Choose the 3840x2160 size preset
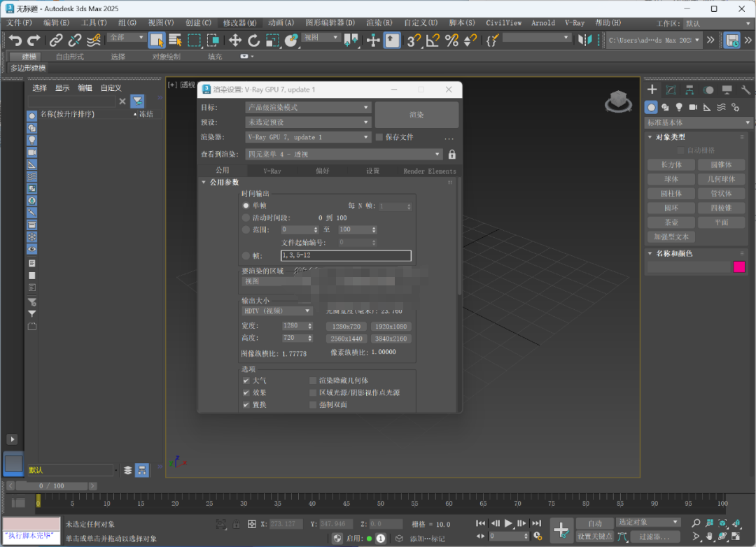The height and width of the screenshot is (547, 756). [x=391, y=339]
